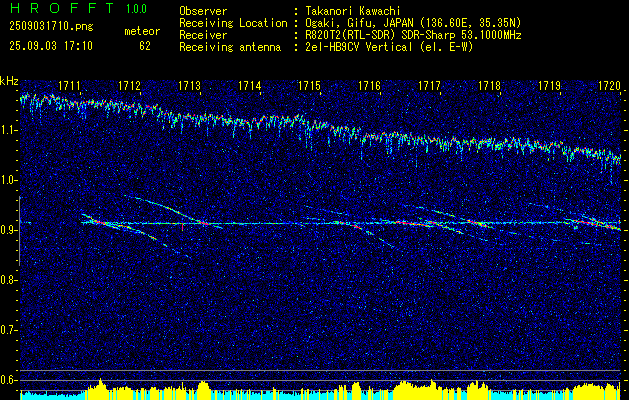
Task: Click the 2el-HB9CV Vertical antenna text
Action: (388, 47)
